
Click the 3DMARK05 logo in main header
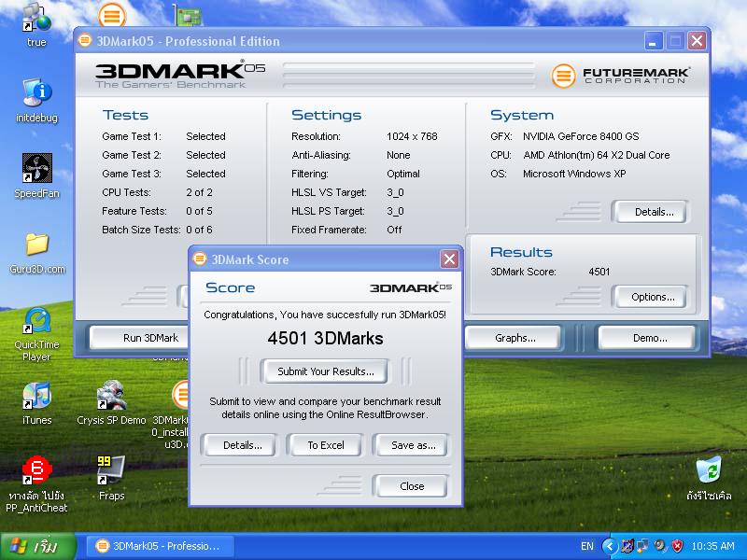[x=180, y=75]
